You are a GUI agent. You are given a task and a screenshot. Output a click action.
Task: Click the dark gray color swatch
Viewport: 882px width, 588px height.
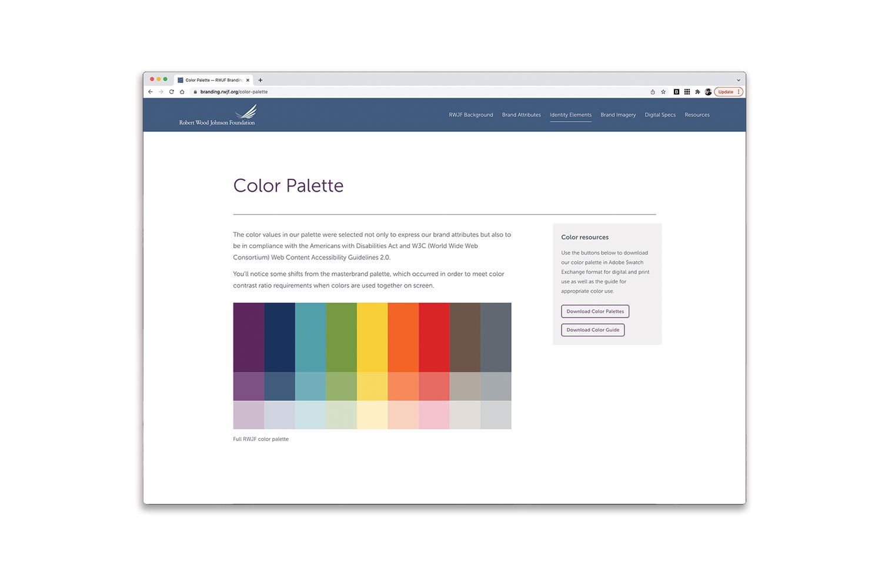496,338
